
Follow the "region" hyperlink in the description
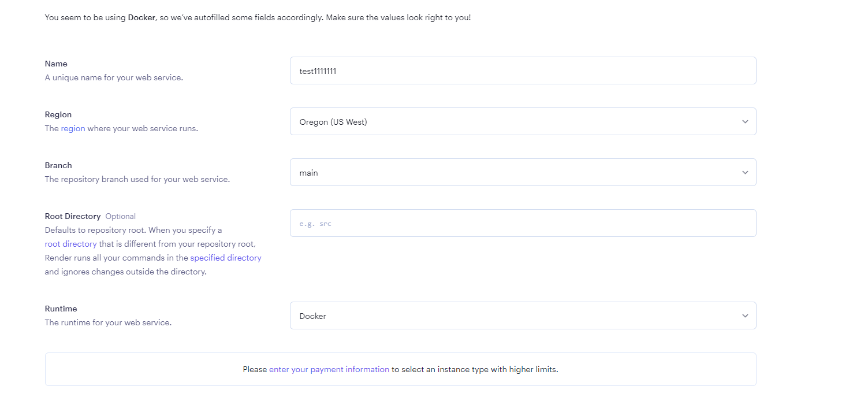73,128
